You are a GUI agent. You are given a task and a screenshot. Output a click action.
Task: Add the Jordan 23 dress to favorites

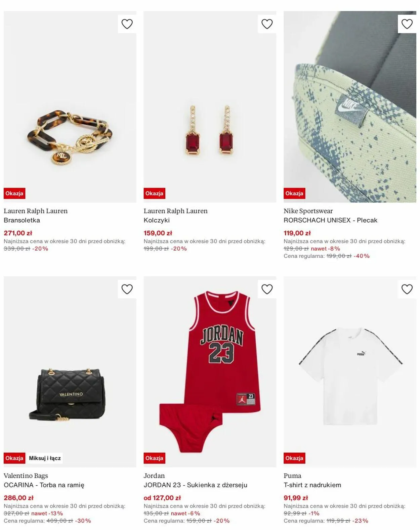point(267,289)
